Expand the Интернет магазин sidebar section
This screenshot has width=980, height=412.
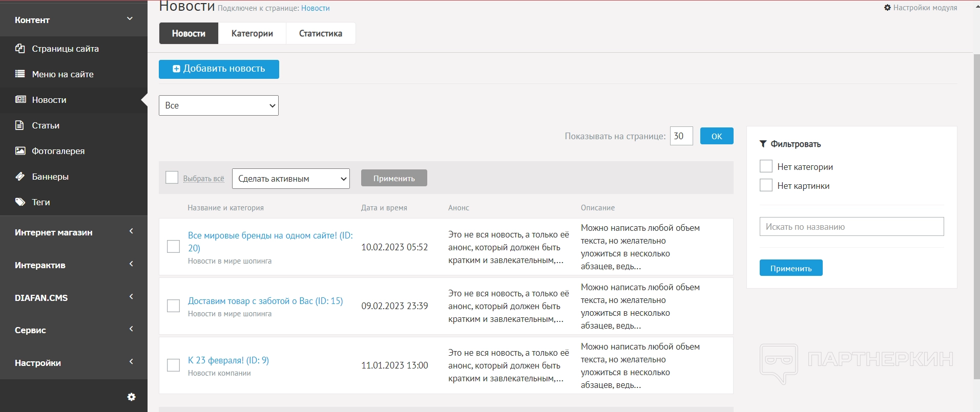74,232
